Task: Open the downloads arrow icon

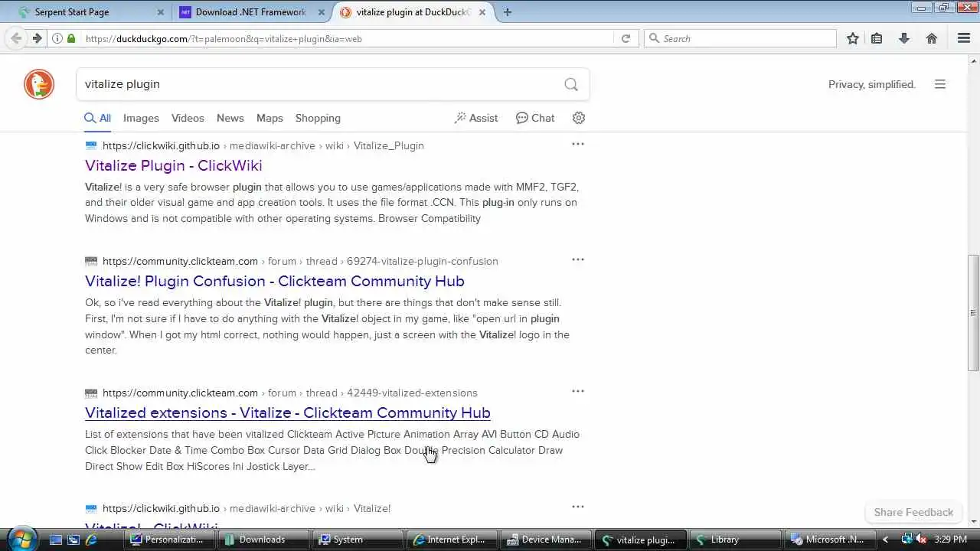Action: click(904, 38)
